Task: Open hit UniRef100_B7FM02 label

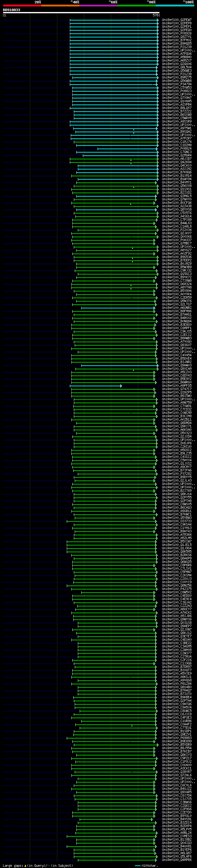Action: [177, 40]
